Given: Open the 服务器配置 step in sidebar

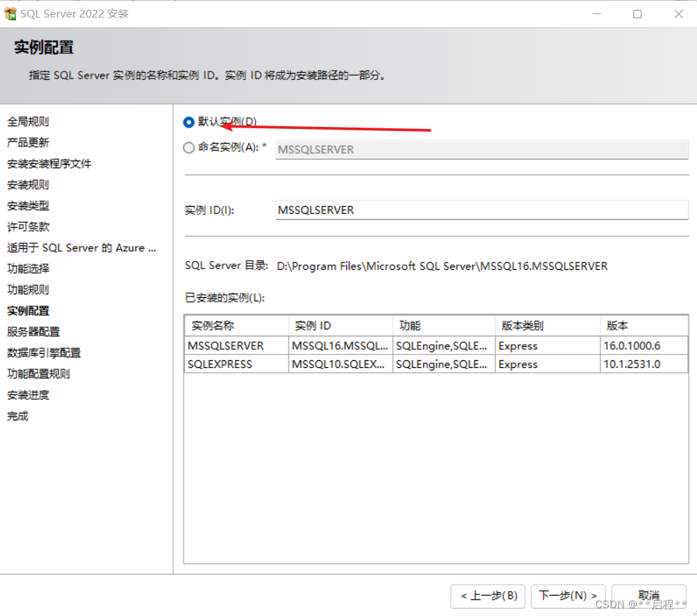Looking at the screenshot, I should click(x=34, y=331).
